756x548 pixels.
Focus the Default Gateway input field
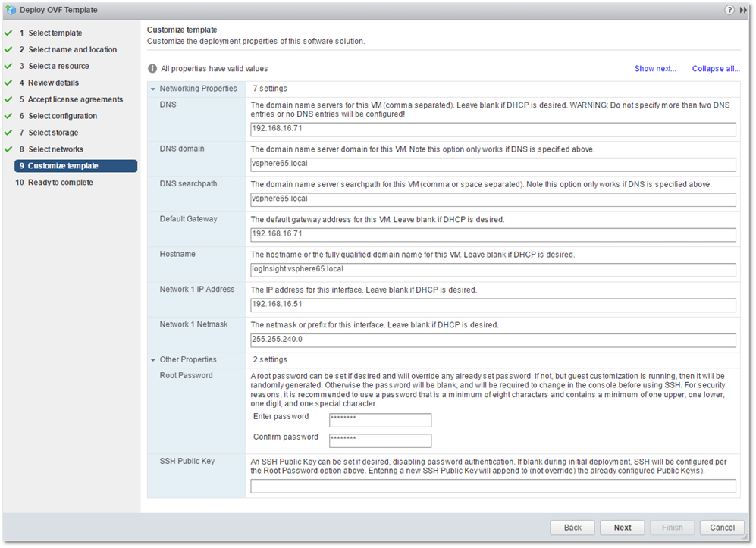coord(493,235)
